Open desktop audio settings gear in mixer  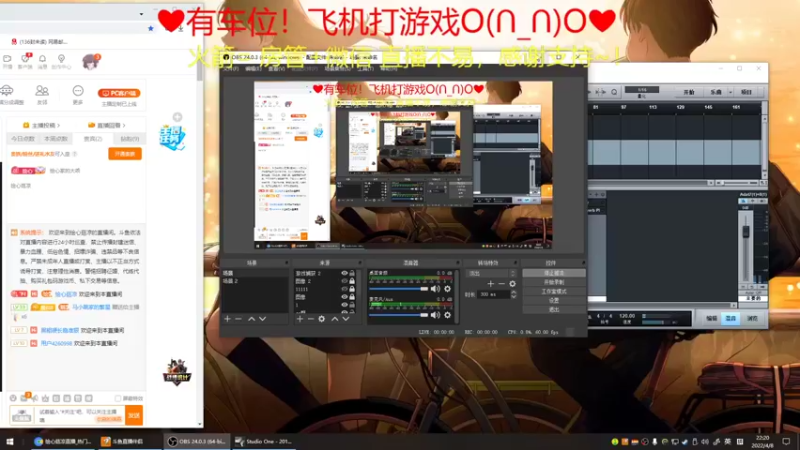(x=447, y=289)
